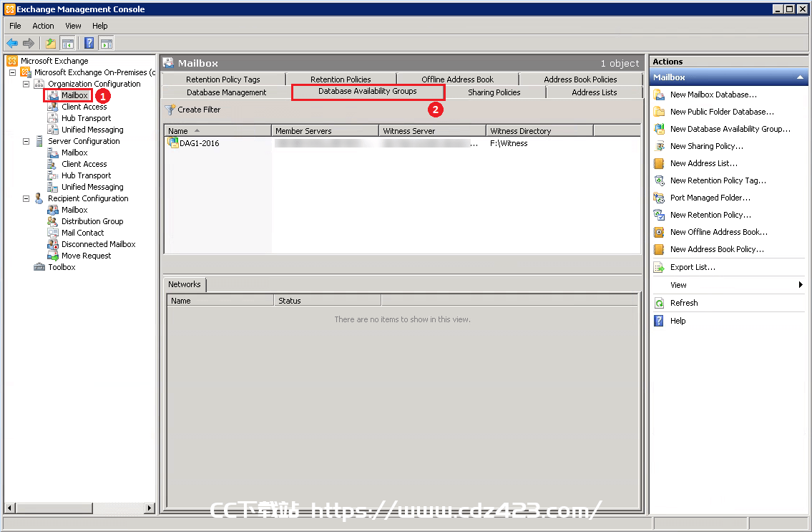Collapse the Mailbox actions section arrow
Viewport: 812px width, 532px height.
[x=800, y=77]
